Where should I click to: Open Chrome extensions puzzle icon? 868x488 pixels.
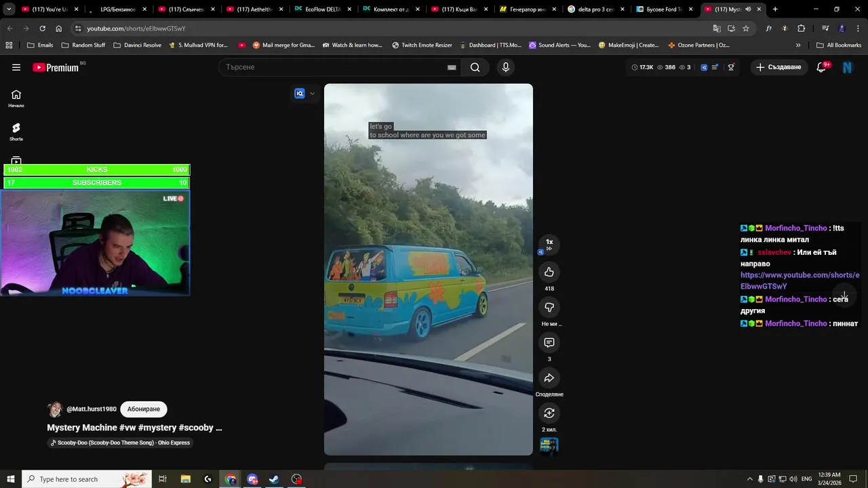[801, 28]
